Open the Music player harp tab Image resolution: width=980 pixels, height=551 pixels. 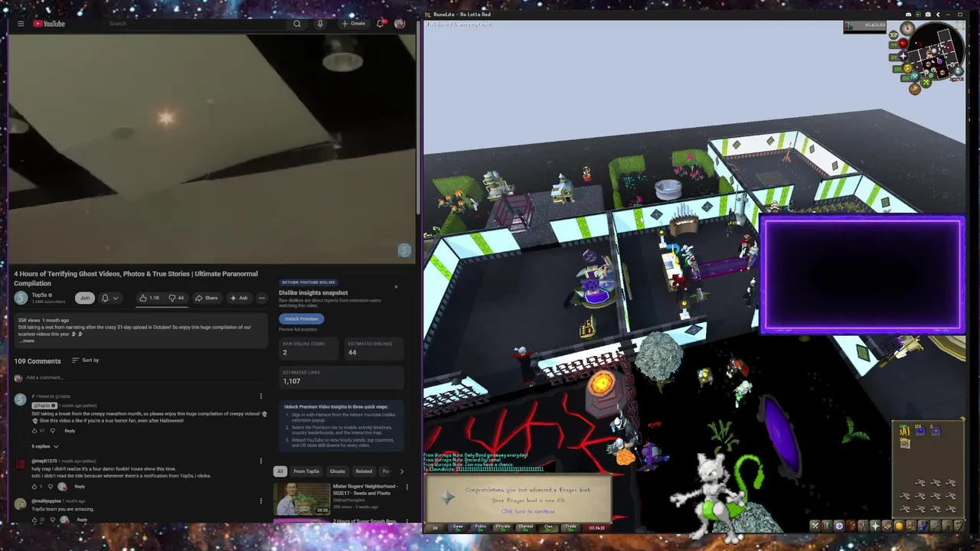click(959, 526)
